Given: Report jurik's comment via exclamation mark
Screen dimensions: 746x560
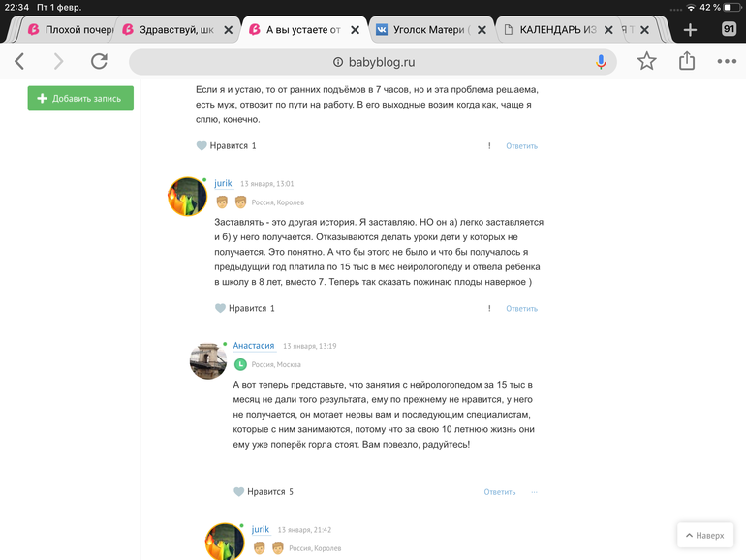Looking at the screenshot, I should coord(489,308).
